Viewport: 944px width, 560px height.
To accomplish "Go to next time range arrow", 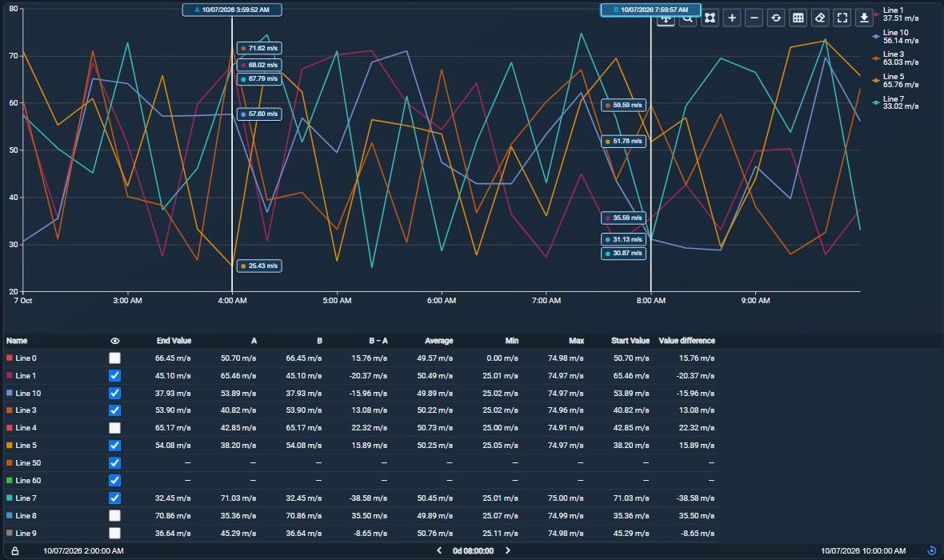I will tap(507, 550).
